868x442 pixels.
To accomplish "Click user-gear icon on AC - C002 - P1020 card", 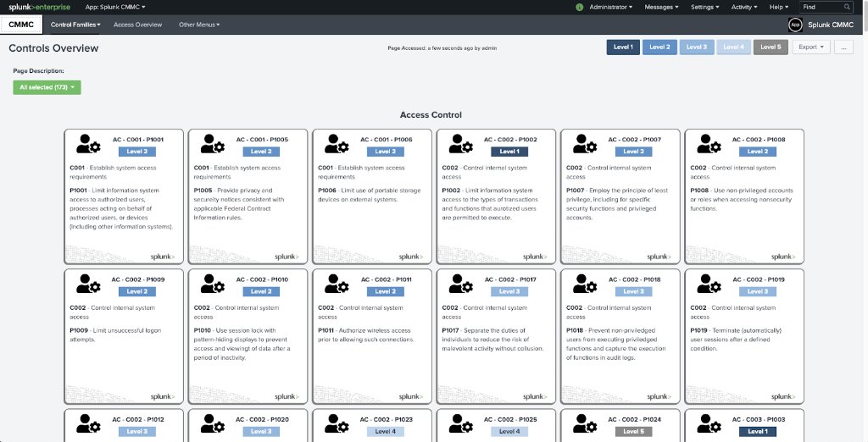I will [212, 423].
